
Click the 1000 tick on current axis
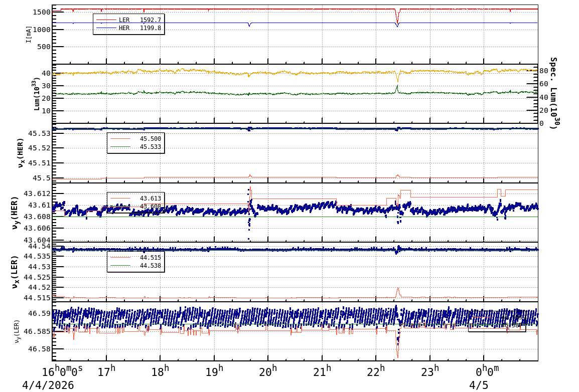tap(42, 30)
